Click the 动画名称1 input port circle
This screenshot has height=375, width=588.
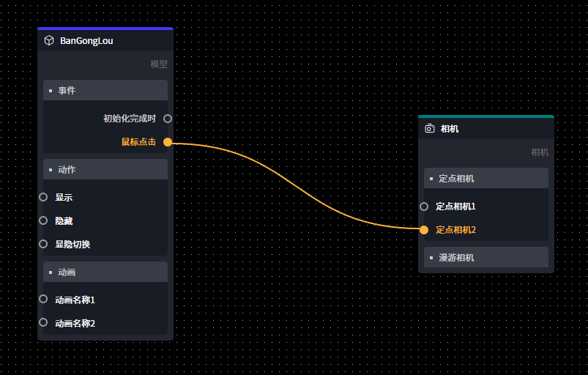(x=43, y=299)
